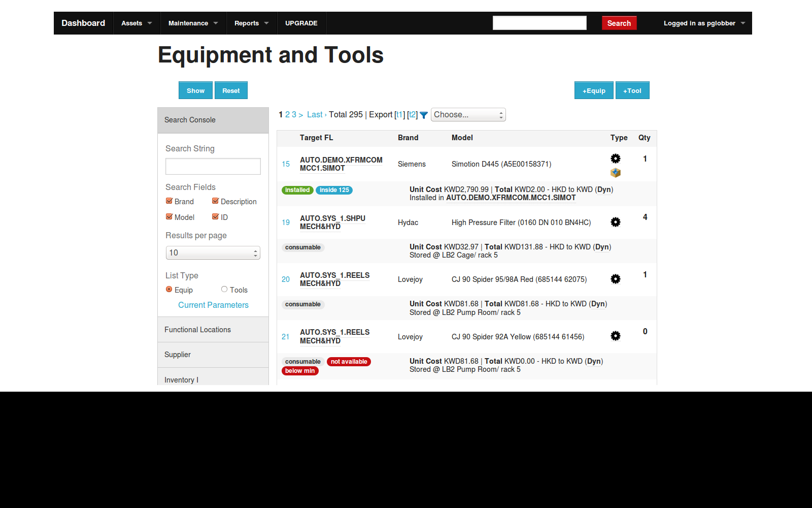Click the +Tool button
Screen dimensions: 812x508
pyautogui.click(x=632, y=90)
